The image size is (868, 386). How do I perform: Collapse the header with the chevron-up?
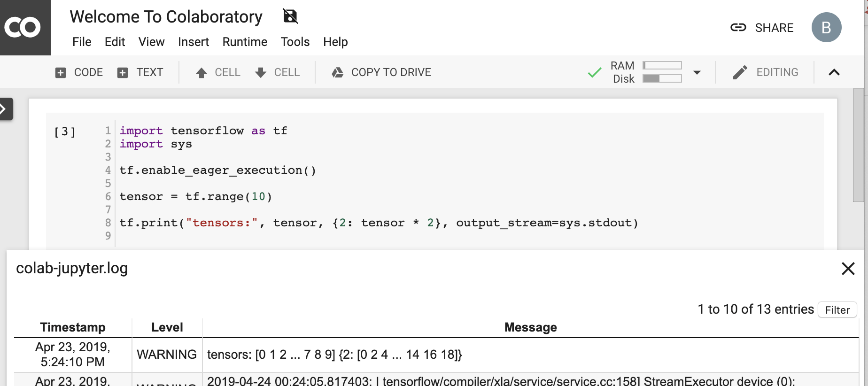point(834,72)
